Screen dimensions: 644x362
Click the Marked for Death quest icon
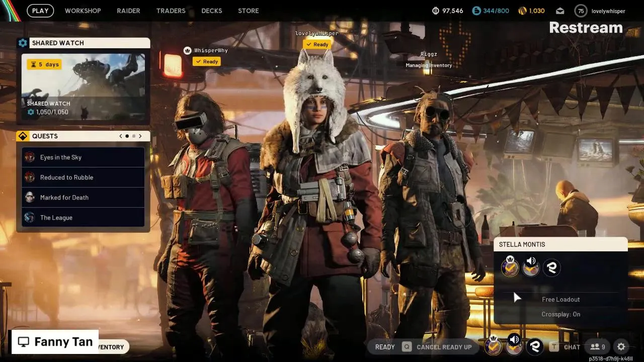(x=30, y=198)
